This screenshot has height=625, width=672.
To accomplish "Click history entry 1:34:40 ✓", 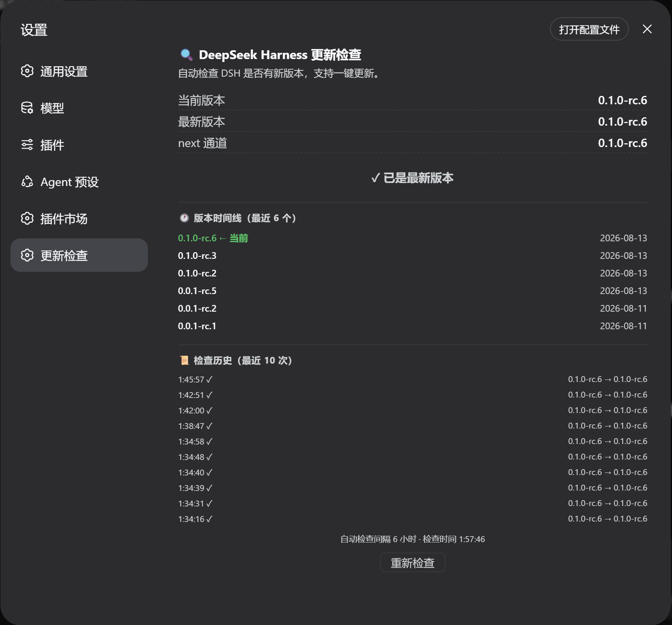I will 196,473.
